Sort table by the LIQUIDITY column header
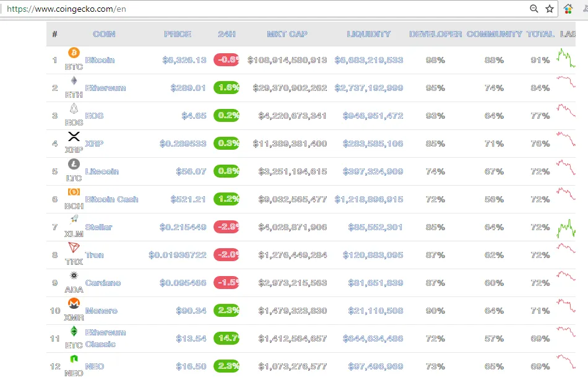Screen dimensions: 588x380 point(369,34)
